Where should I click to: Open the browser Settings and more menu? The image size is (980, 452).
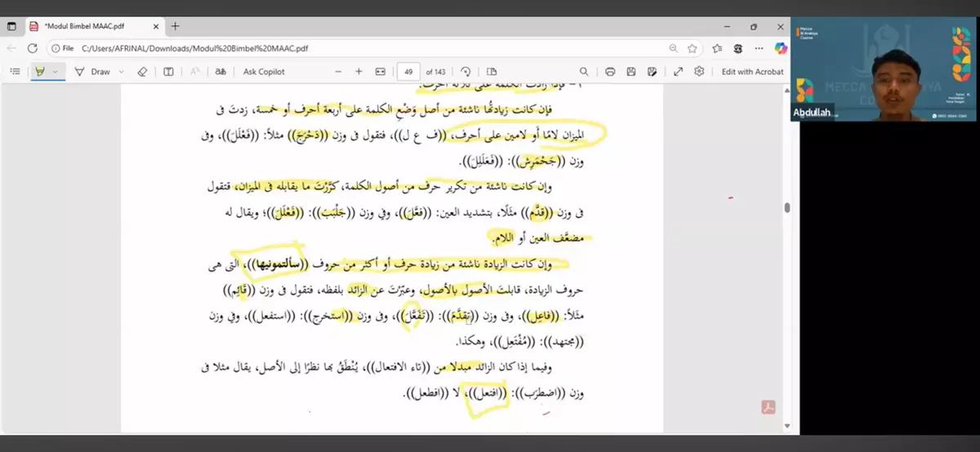(x=759, y=48)
